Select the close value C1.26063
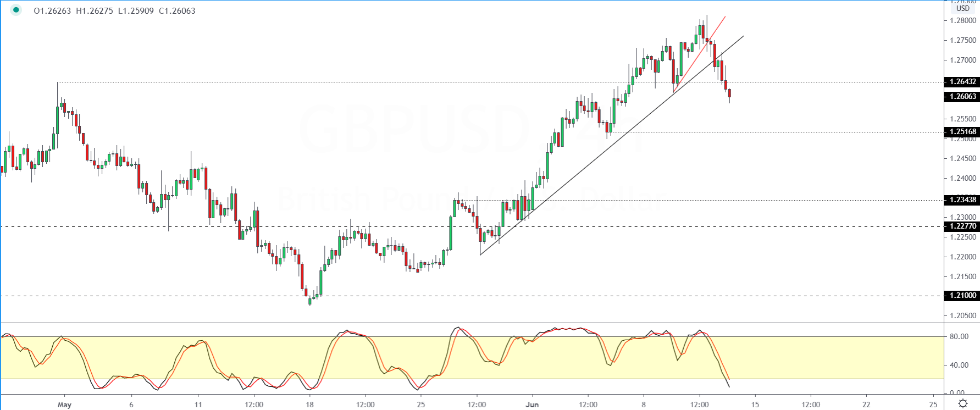This screenshot has width=980, height=410. pos(177,11)
